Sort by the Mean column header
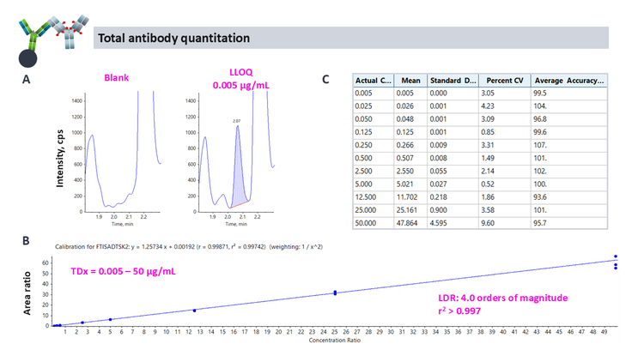Image resolution: width=644 pixels, height=362 pixels. [x=409, y=80]
